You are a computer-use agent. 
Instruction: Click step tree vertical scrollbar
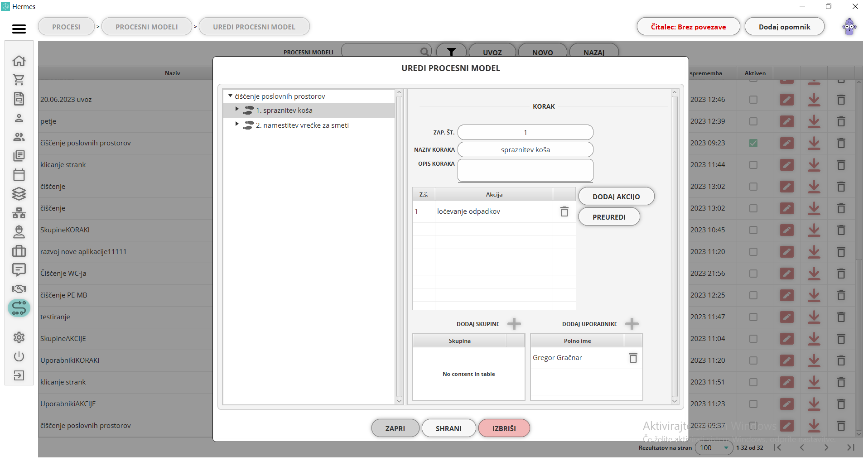point(399,247)
